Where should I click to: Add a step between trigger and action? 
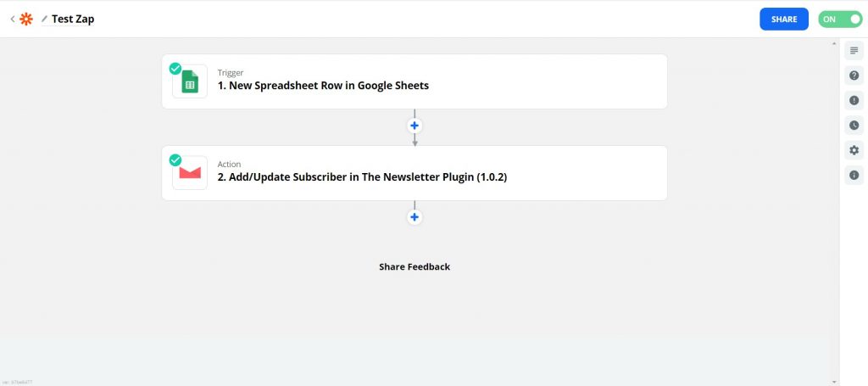click(x=415, y=126)
